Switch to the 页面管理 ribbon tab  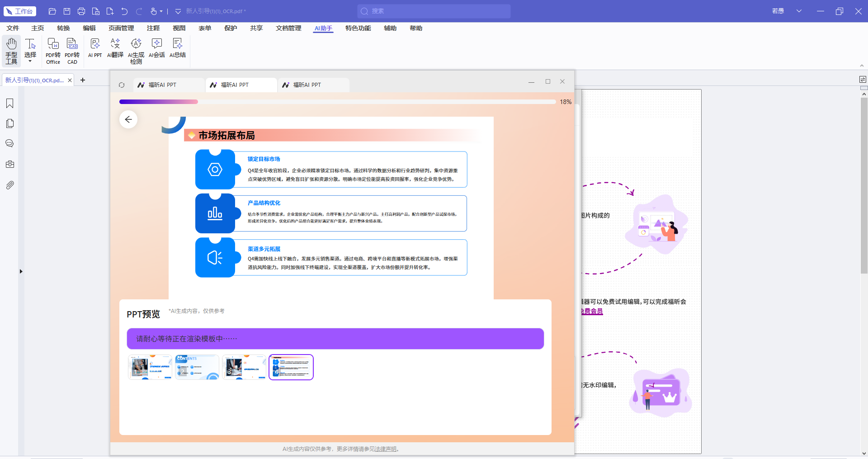(x=121, y=28)
